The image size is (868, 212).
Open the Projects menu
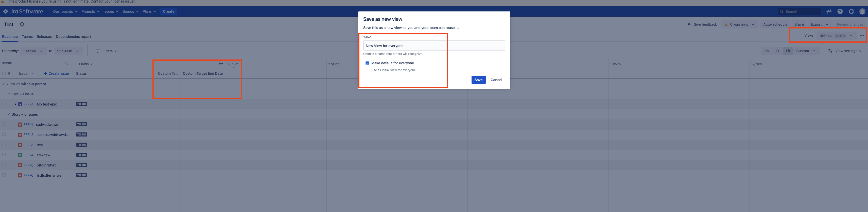(90, 11)
